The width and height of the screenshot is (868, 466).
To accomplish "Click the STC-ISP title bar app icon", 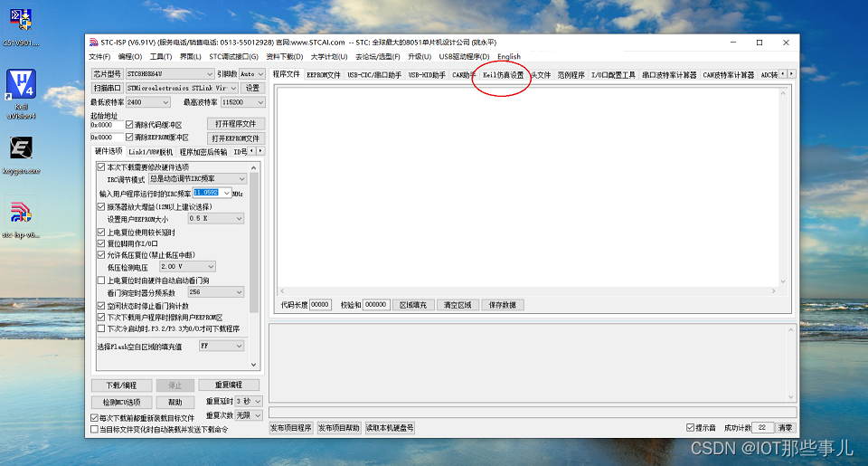I will (x=93, y=43).
